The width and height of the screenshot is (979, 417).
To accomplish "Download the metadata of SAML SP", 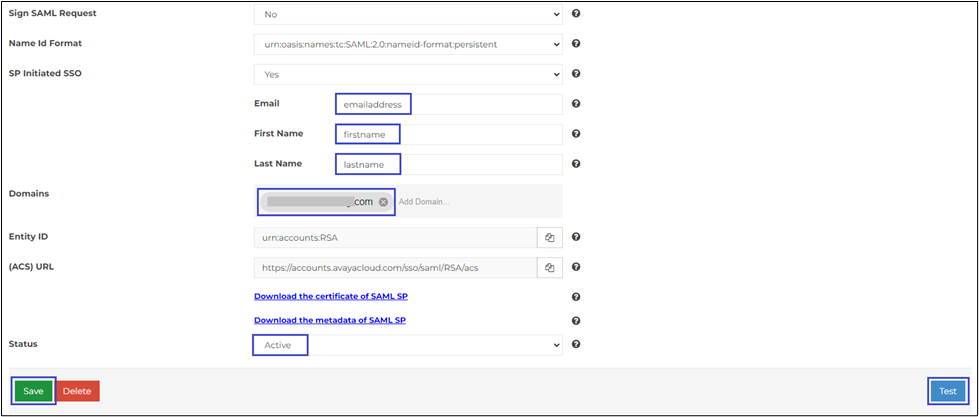I will (329, 320).
